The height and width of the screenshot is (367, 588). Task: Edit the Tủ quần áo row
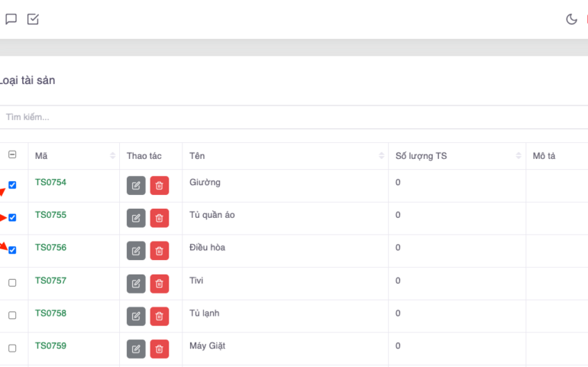136,219
